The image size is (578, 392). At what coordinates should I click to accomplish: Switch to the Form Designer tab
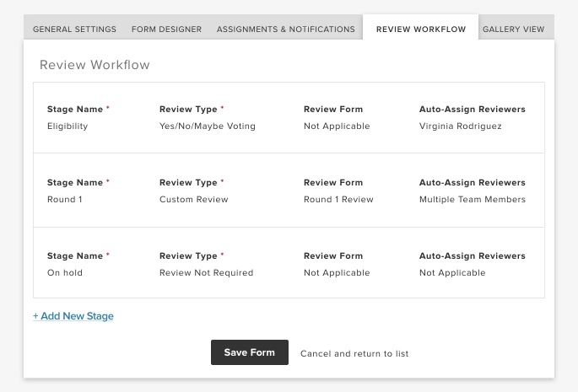[166, 30]
